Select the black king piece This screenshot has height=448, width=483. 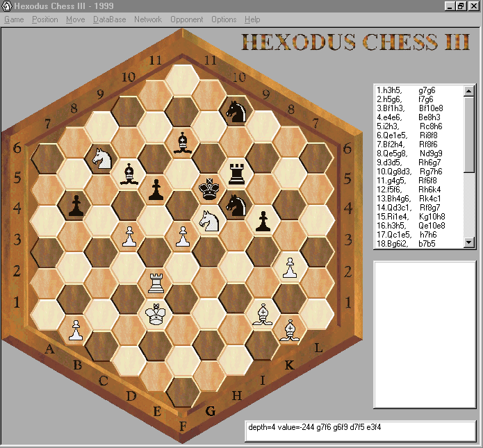(x=209, y=189)
